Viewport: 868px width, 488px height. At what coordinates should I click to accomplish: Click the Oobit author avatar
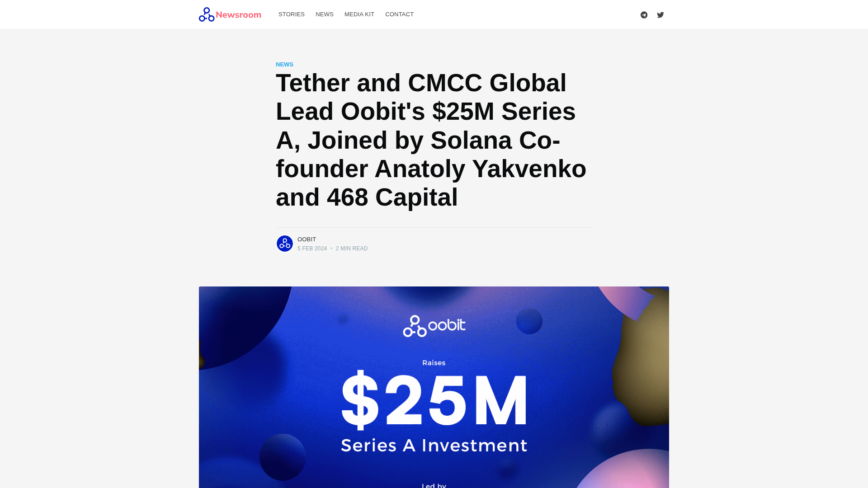point(285,244)
